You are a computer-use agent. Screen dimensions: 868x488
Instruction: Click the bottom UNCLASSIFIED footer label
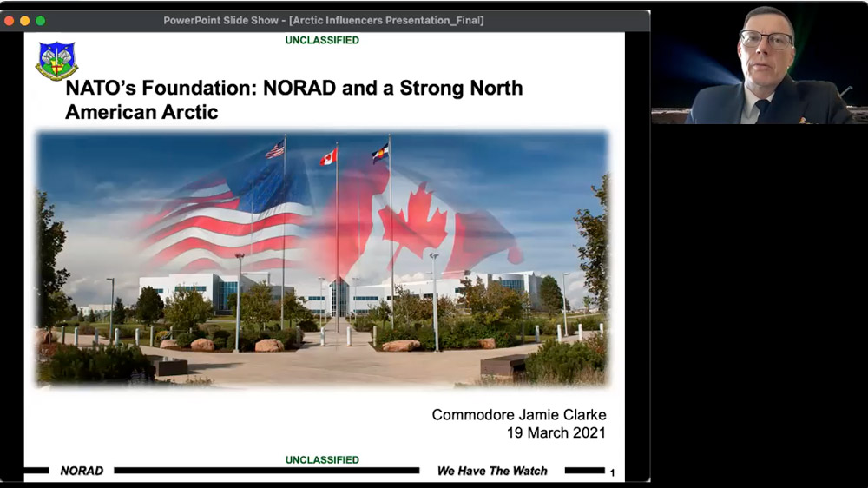322,460
